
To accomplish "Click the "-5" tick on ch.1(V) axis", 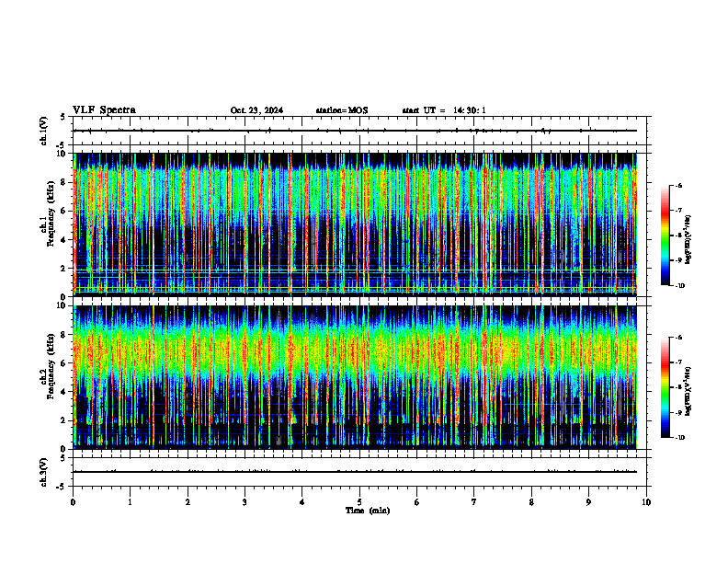I will pyautogui.click(x=62, y=145).
